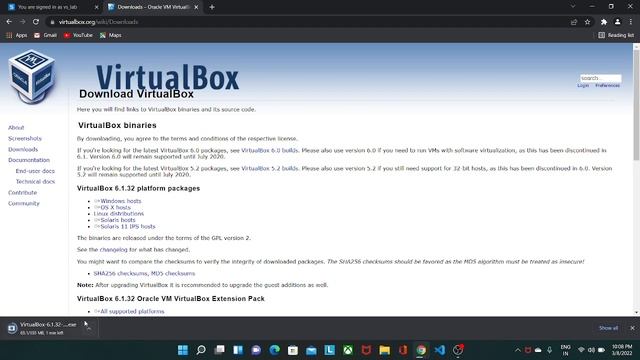Open File Explorer from the taskbar
640x360 pixels.
(384, 350)
